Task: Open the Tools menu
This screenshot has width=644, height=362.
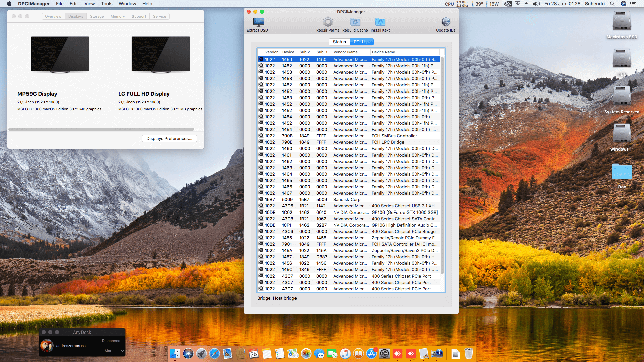Action: coord(107,4)
